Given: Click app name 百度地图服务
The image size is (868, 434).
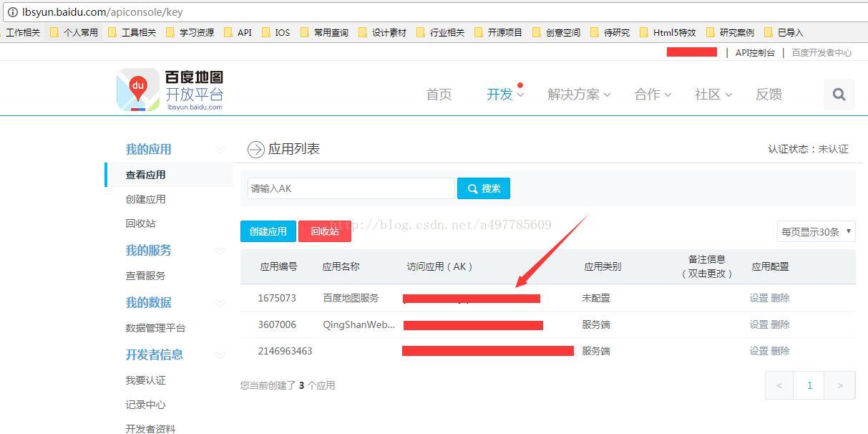Looking at the screenshot, I should (x=351, y=298).
